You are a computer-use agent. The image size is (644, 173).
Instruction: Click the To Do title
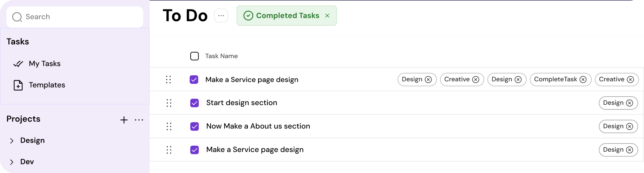pos(185,16)
